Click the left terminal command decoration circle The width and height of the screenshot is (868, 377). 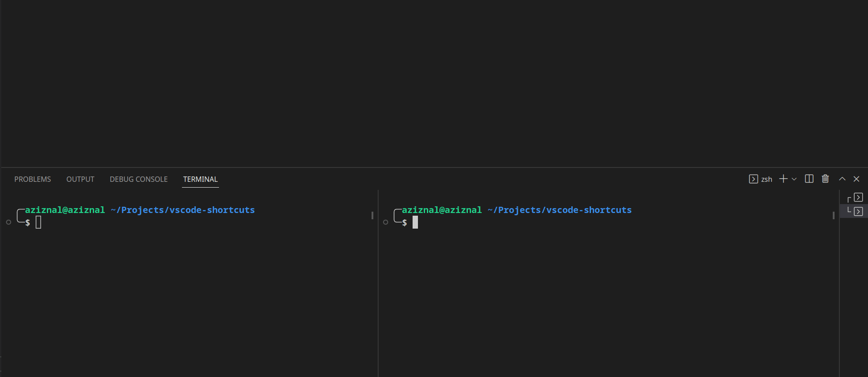pyautogui.click(x=8, y=222)
